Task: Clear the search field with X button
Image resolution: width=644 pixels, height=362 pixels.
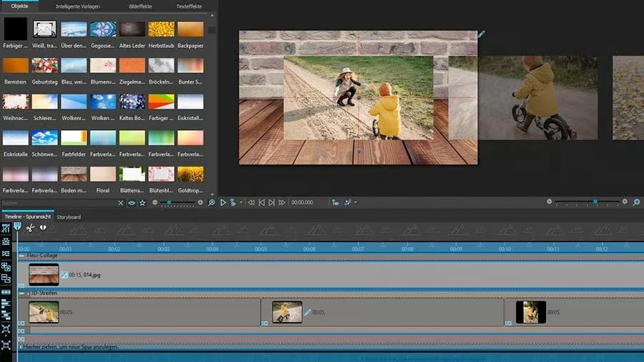Action: [x=122, y=203]
